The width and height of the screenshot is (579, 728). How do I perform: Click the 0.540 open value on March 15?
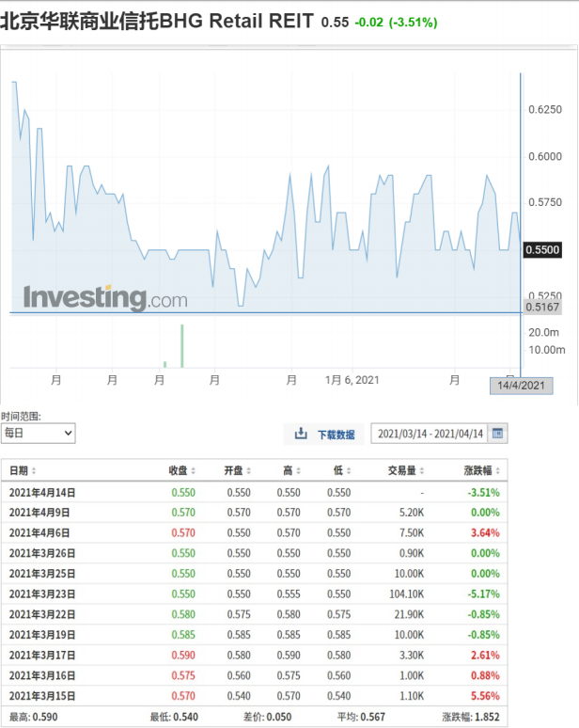click(x=239, y=696)
